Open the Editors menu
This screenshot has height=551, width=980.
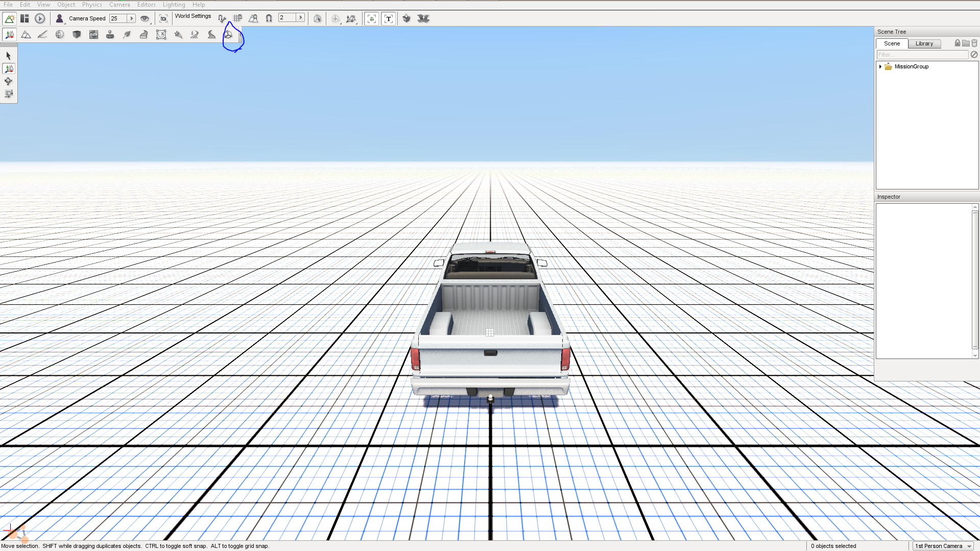coord(147,5)
